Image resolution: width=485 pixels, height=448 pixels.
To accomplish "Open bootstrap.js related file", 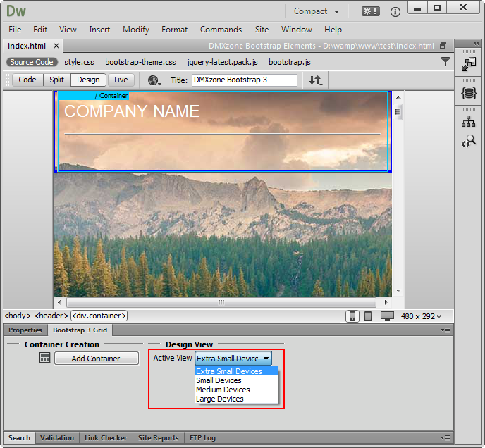I will [290, 62].
